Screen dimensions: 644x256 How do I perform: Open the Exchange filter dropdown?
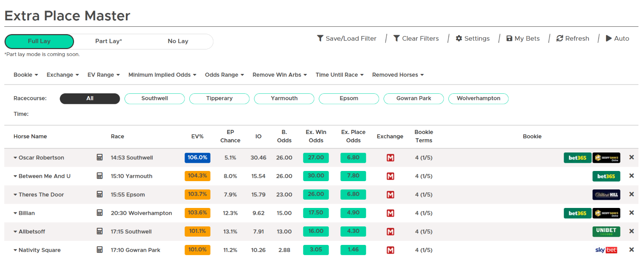63,75
